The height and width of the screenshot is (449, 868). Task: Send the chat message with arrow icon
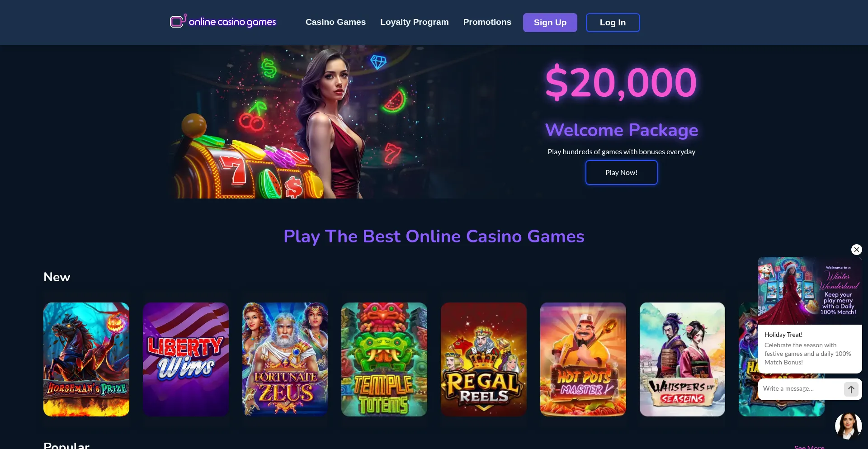click(x=851, y=389)
